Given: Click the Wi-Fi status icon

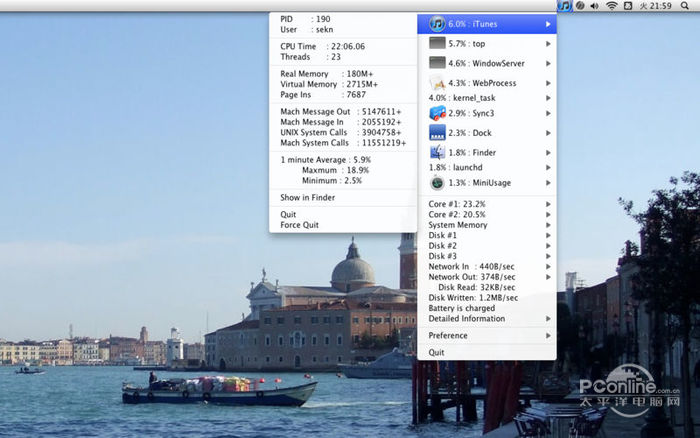Looking at the screenshot, I should [x=611, y=6].
